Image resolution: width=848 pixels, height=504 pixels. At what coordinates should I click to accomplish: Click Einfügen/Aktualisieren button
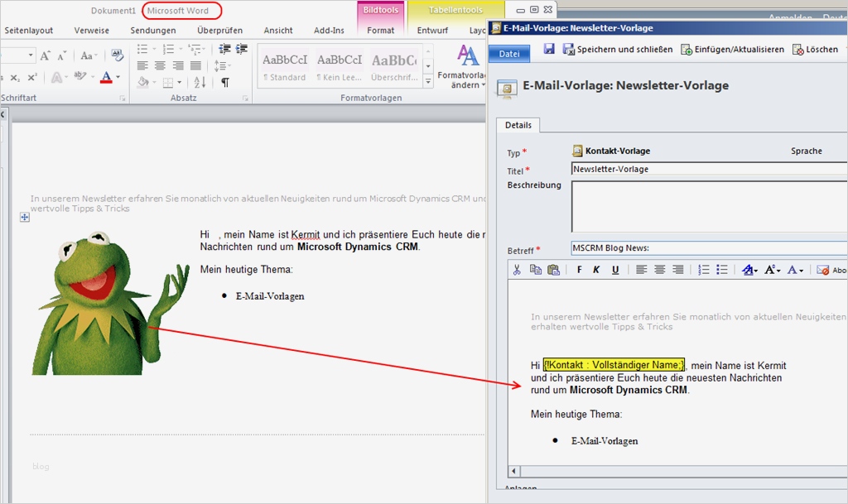(x=732, y=49)
